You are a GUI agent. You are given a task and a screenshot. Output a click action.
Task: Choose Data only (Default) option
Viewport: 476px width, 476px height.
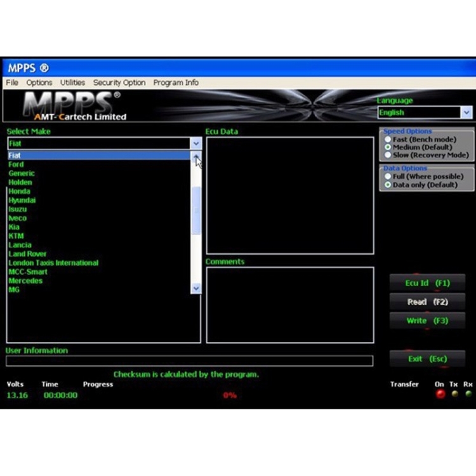pos(388,185)
